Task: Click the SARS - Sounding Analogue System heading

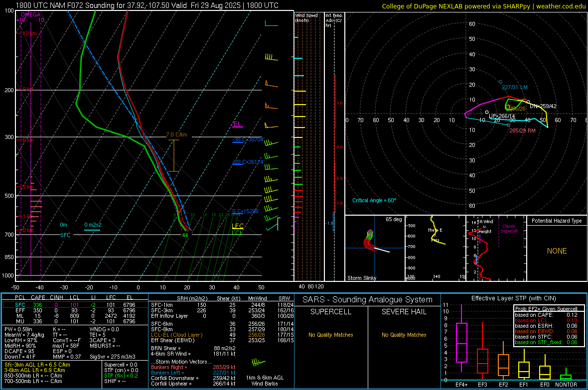Action: [x=368, y=300]
